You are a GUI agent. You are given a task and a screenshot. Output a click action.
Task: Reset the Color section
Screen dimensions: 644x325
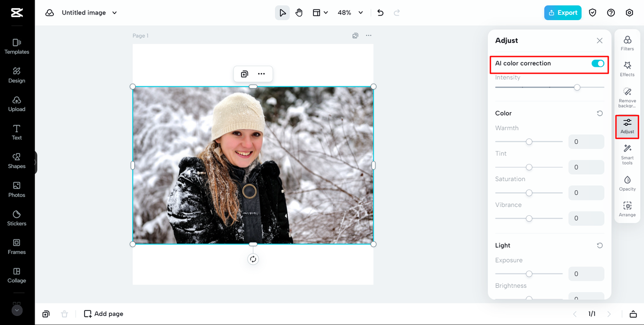pos(600,113)
